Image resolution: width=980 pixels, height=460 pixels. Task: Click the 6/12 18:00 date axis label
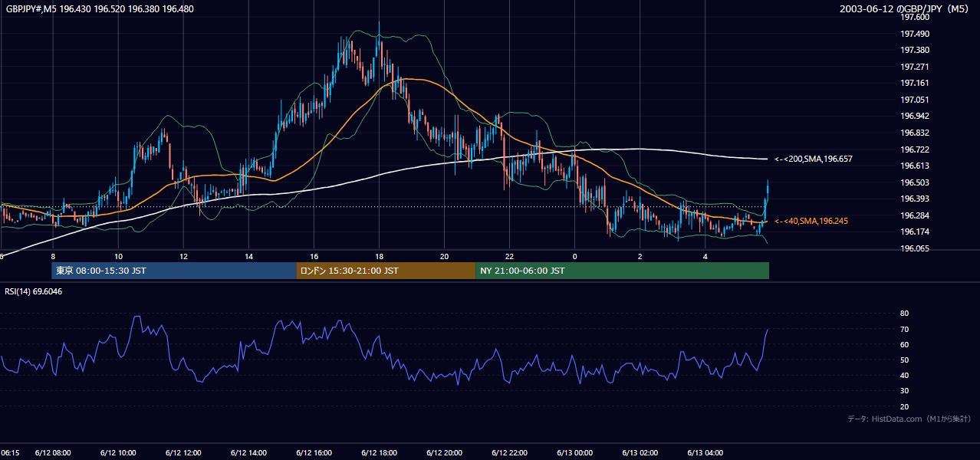coord(379,452)
